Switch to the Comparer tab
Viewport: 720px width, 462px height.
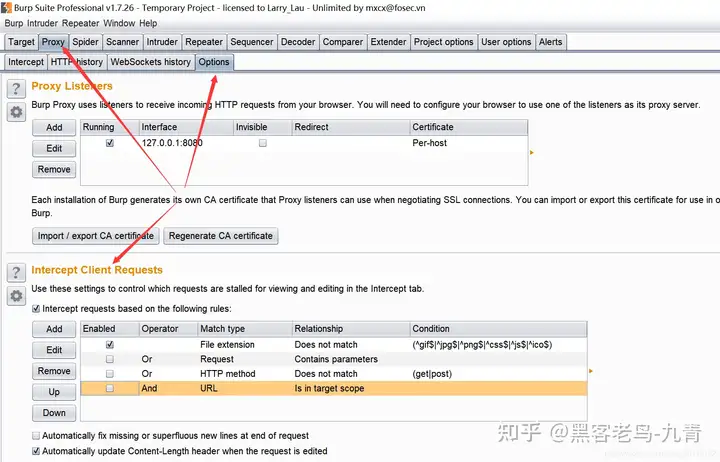(343, 42)
